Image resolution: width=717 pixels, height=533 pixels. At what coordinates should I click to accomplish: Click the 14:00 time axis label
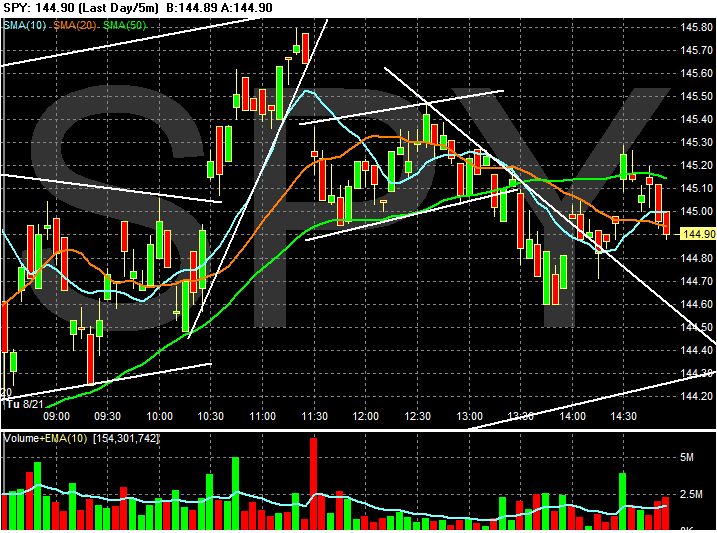tap(573, 416)
